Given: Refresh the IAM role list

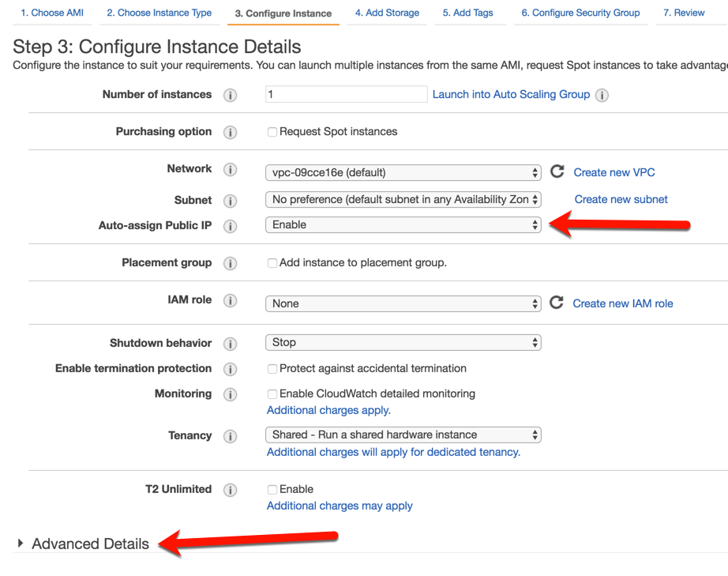Looking at the screenshot, I should click(x=557, y=303).
